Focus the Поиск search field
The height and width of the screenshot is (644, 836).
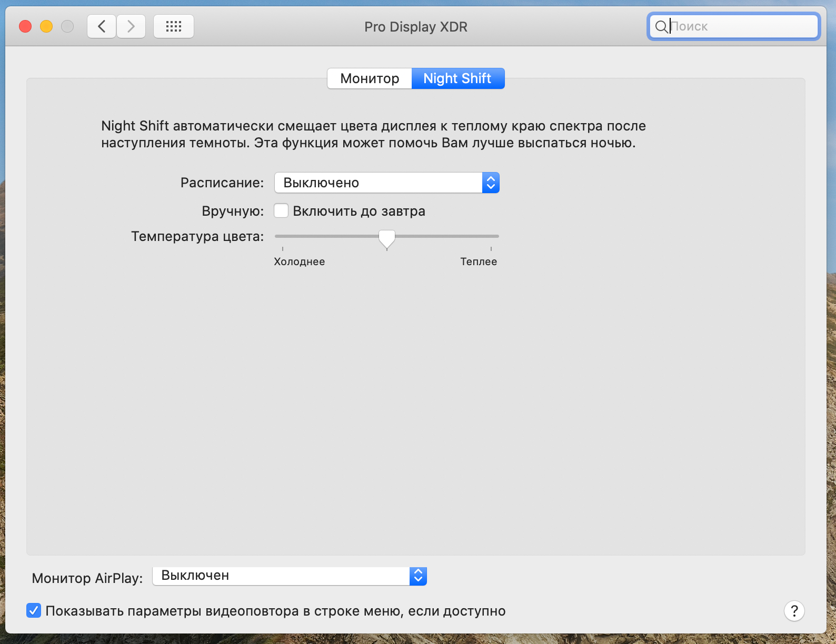point(733,26)
